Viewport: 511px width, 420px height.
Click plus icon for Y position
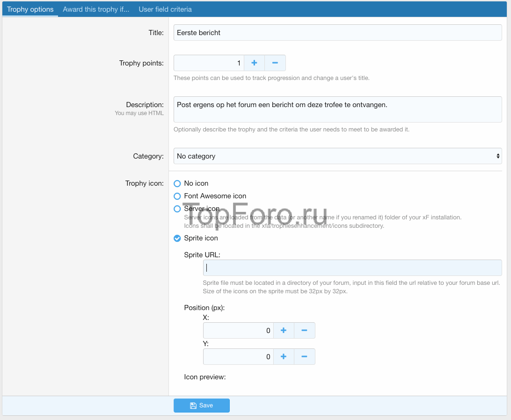click(284, 357)
